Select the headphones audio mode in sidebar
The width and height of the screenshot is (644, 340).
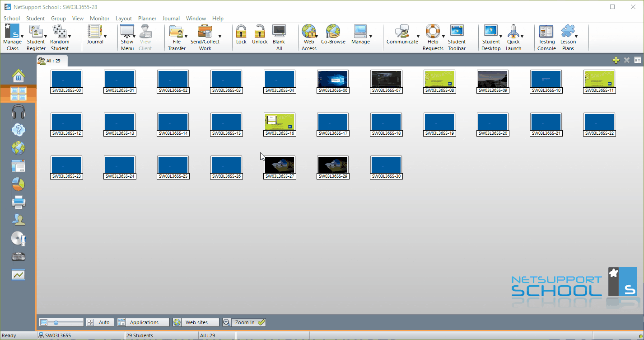[x=18, y=112]
